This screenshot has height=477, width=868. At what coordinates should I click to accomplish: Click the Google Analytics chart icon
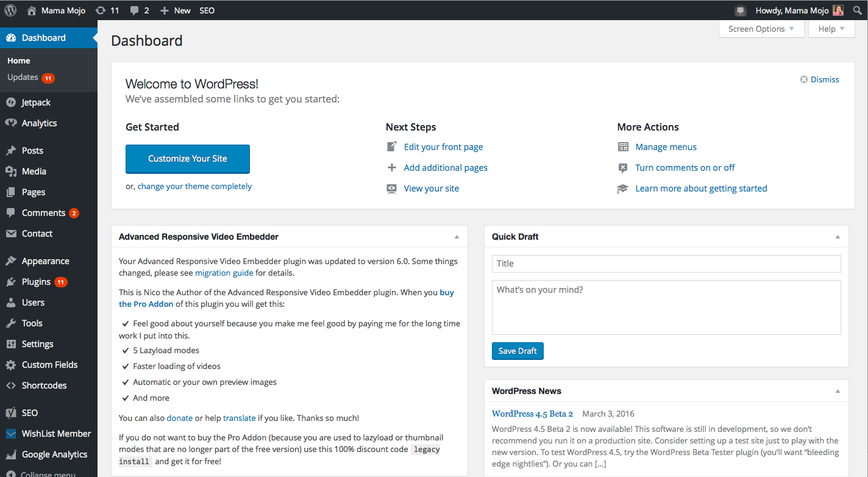point(11,454)
